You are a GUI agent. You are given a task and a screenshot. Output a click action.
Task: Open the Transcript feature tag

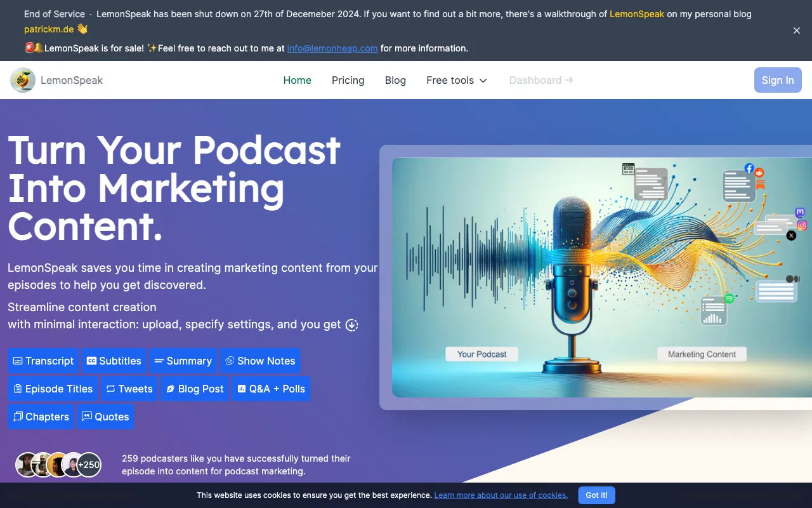tap(43, 361)
